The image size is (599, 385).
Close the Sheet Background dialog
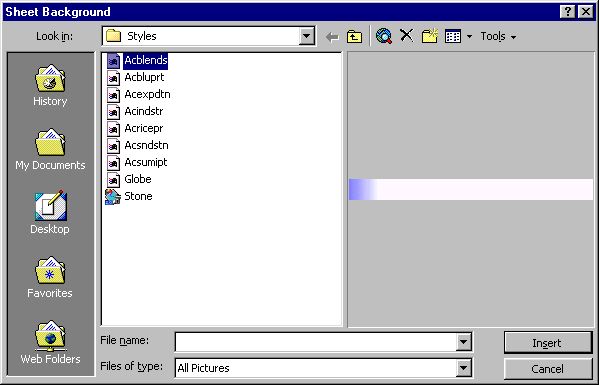(586, 11)
